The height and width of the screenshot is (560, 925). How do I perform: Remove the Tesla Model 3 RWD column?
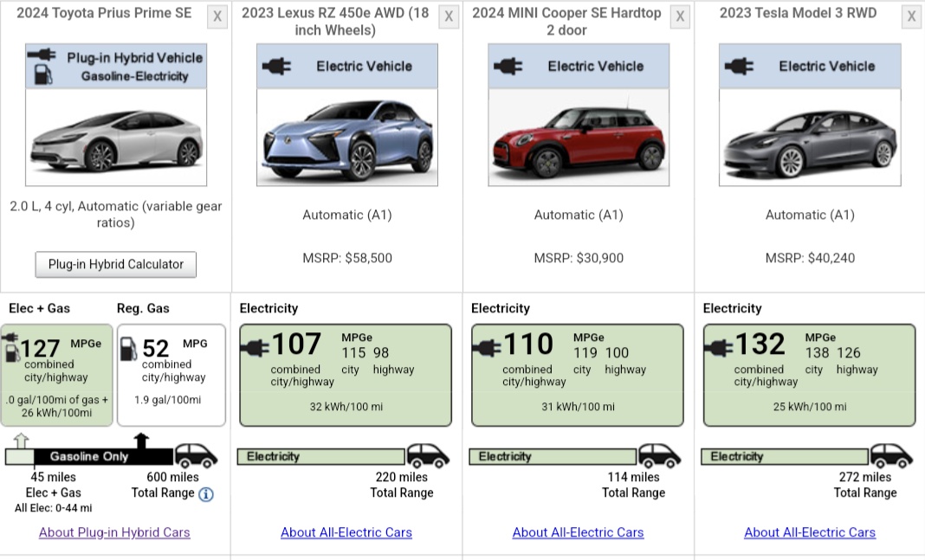(911, 16)
